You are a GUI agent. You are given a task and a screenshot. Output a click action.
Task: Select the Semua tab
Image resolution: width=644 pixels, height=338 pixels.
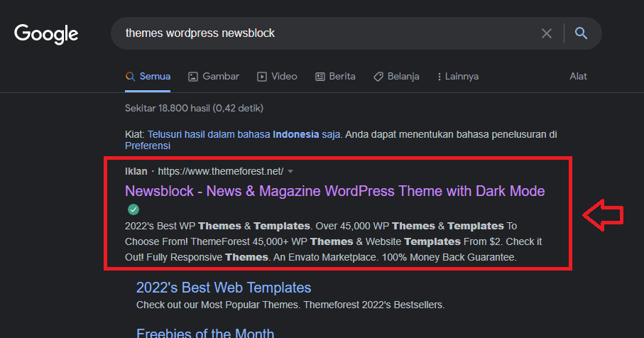coord(148,77)
